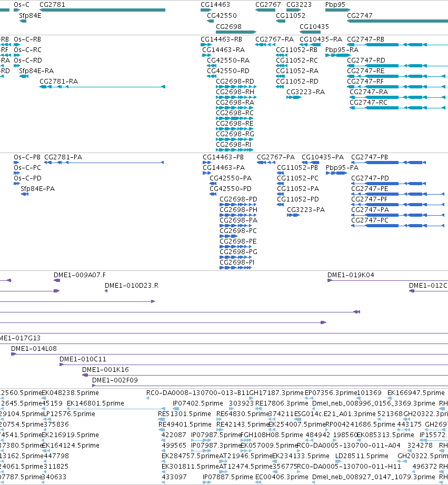Click transcript Os-C-RC
The width and height of the screenshot is (448, 485).
point(27,50)
